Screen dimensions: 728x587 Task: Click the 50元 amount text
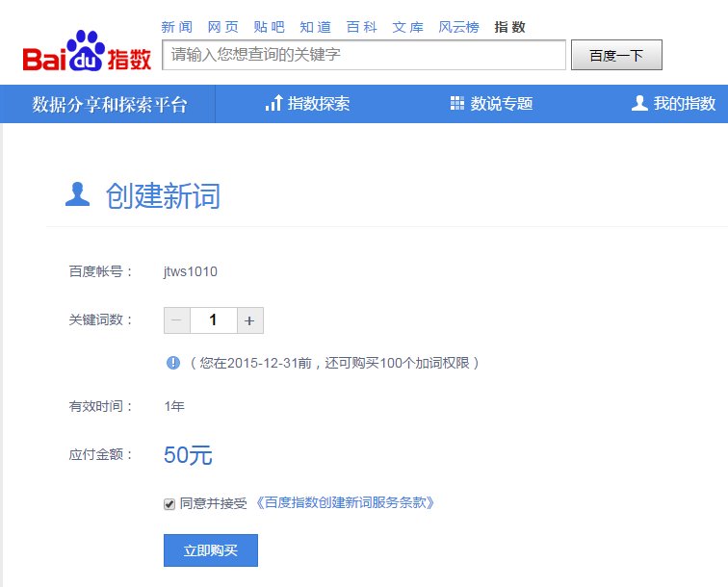[188, 455]
